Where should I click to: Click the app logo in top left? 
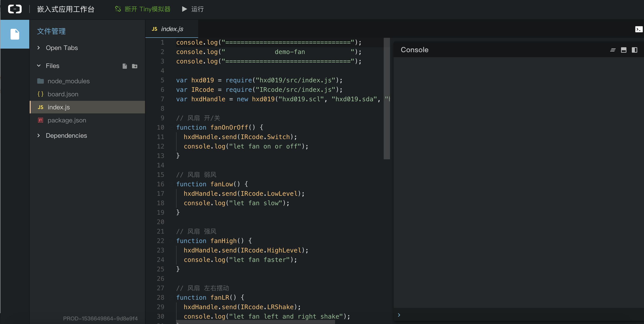coord(15,9)
